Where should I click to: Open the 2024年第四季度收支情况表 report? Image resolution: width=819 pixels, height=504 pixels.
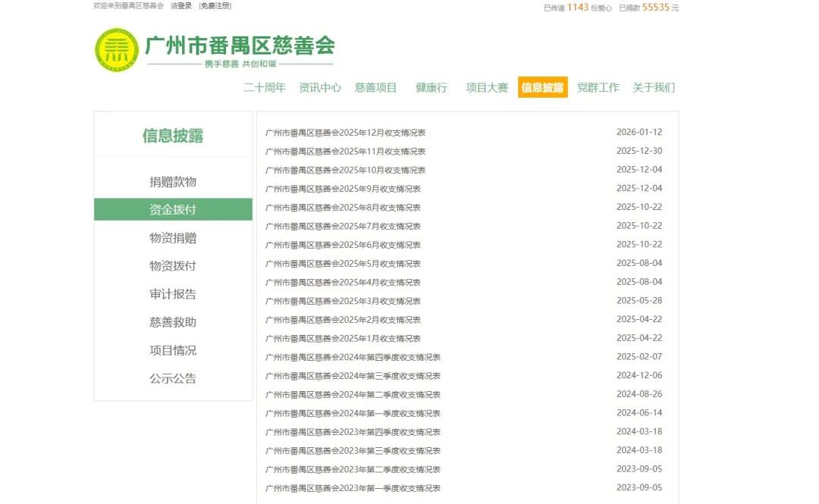click(353, 357)
